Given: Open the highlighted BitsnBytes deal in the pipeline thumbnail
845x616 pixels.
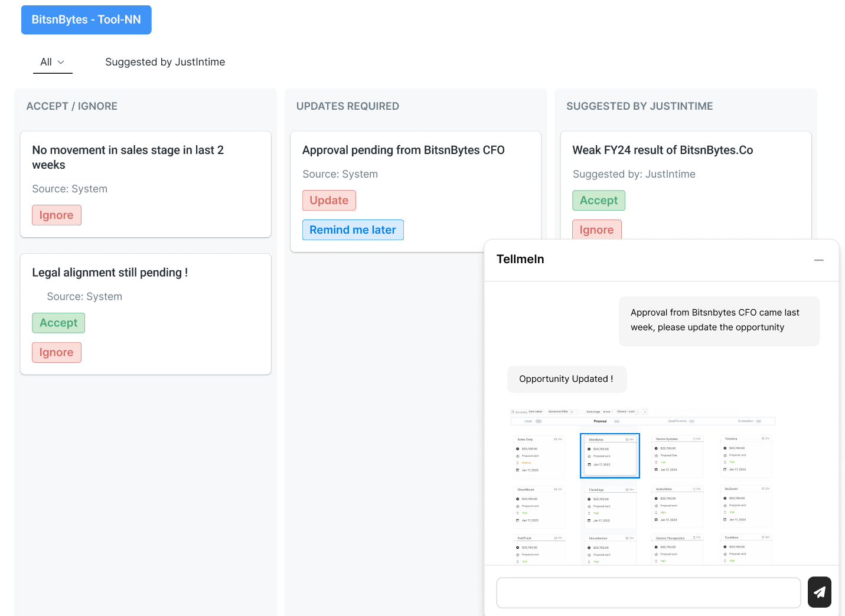Looking at the screenshot, I should 610,456.
